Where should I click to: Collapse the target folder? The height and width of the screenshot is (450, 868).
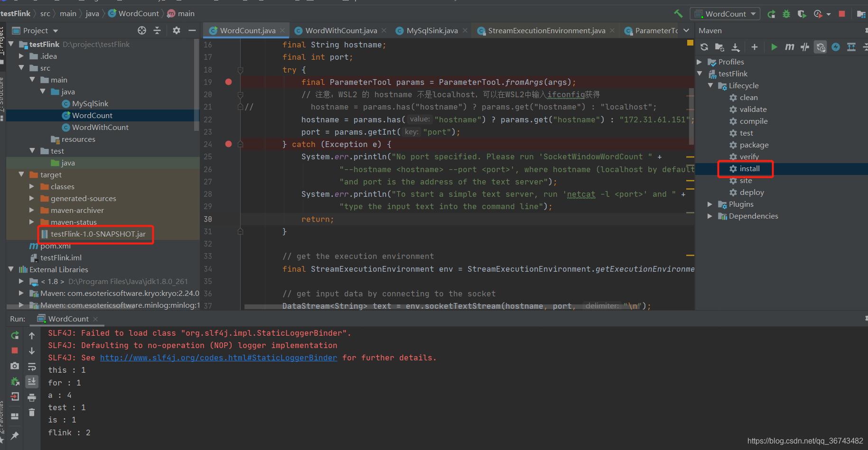pos(21,174)
